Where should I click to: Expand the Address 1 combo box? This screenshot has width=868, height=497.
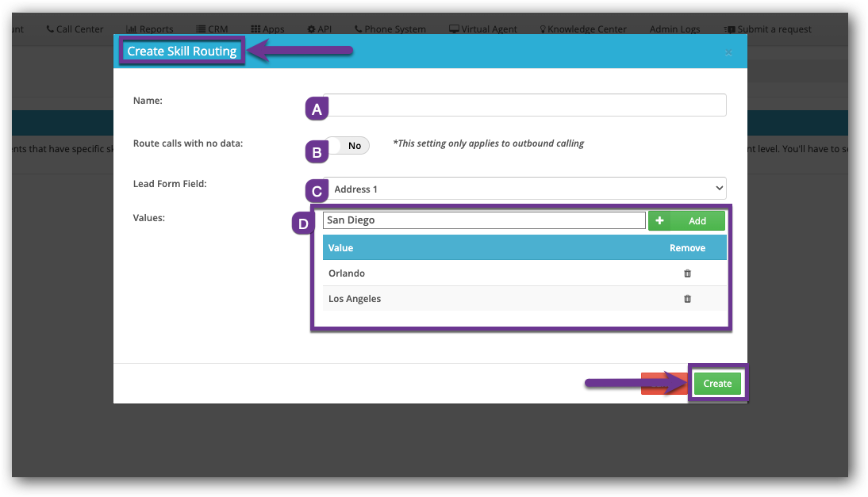pos(718,188)
